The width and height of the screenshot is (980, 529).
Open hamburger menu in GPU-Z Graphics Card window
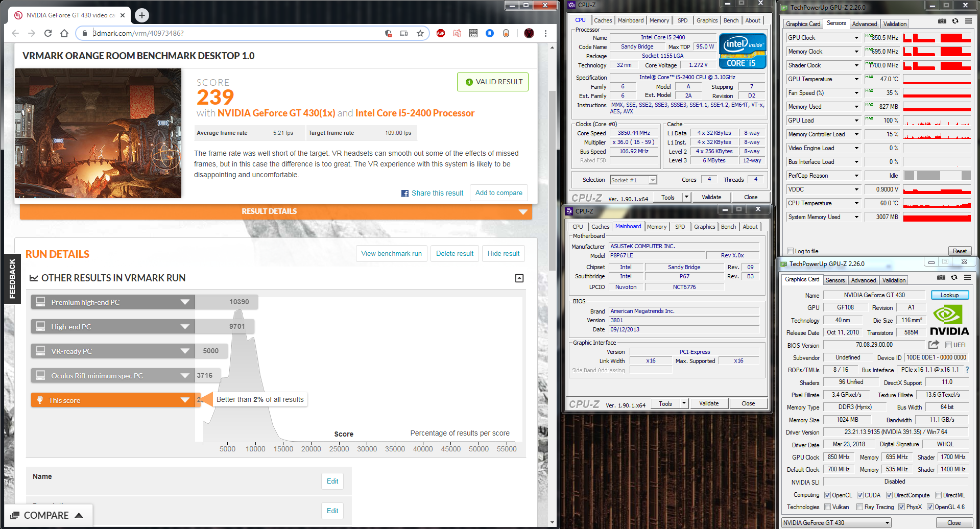tap(967, 277)
